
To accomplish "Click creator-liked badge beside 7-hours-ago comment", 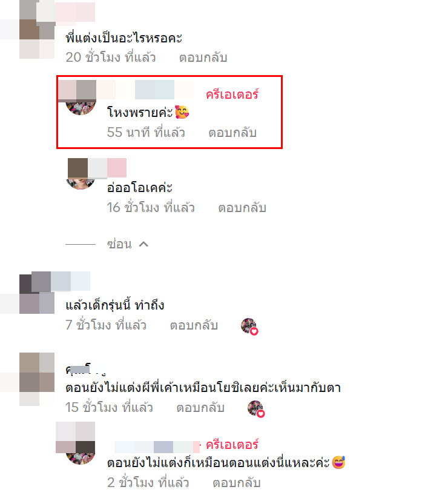I will (x=249, y=326).
